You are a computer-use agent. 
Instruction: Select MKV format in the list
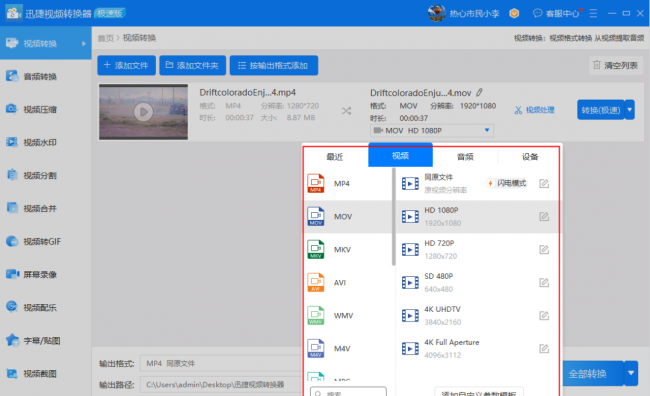348,249
